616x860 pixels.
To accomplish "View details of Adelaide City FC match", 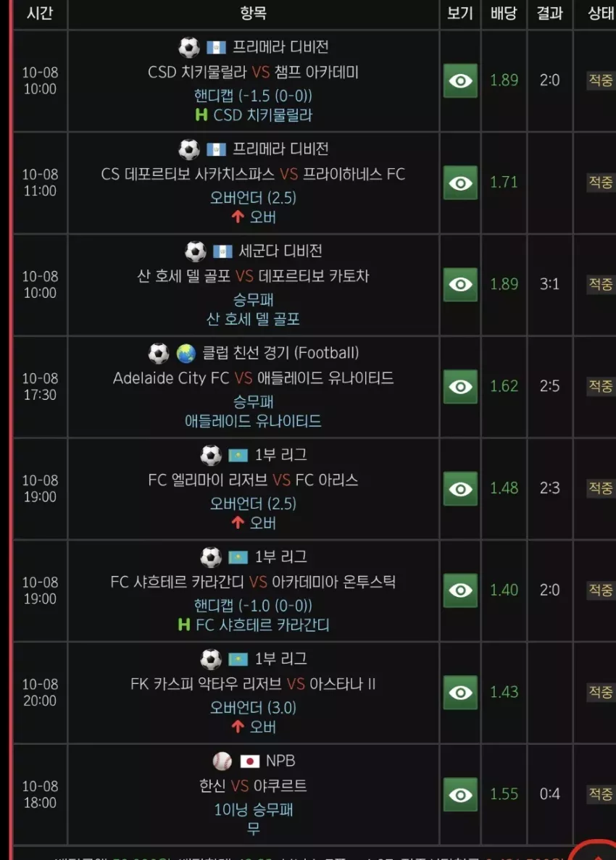I will 460,387.
